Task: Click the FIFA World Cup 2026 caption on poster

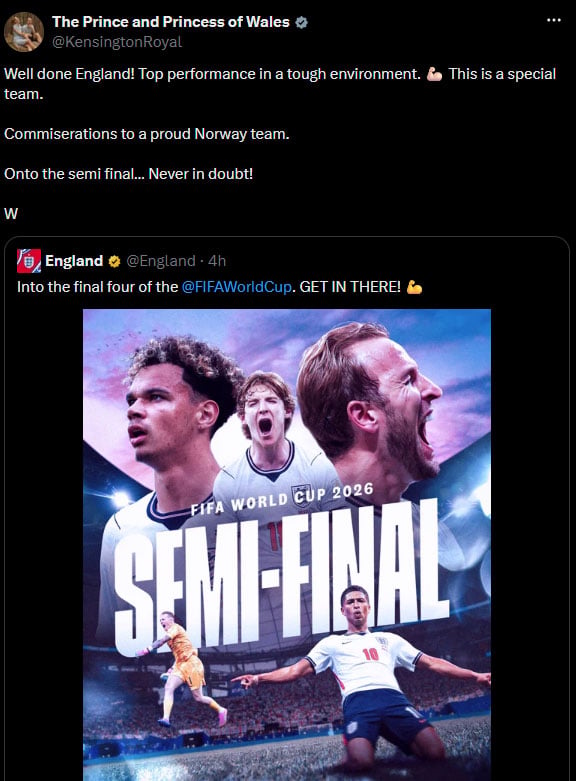Action: (282, 499)
